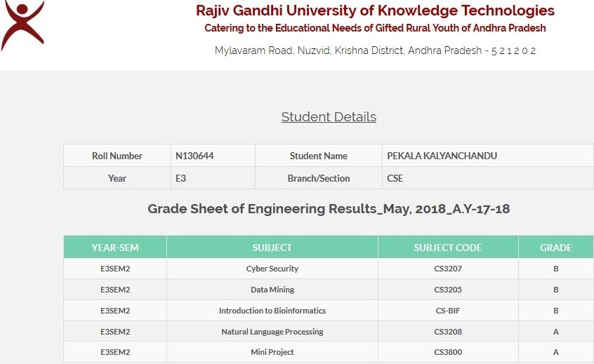
Task: Click the university logo figure icon
Action: pyautogui.click(x=22, y=25)
